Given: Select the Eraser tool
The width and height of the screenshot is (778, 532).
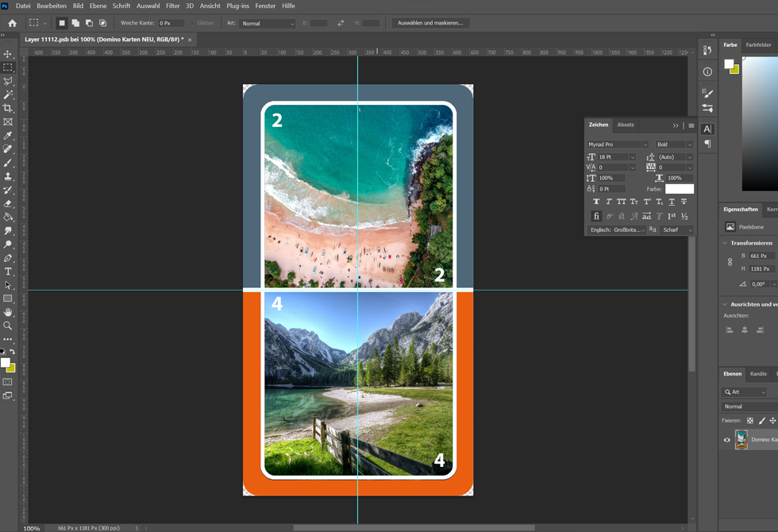Looking at the screenshot, I should coord(8,203).
